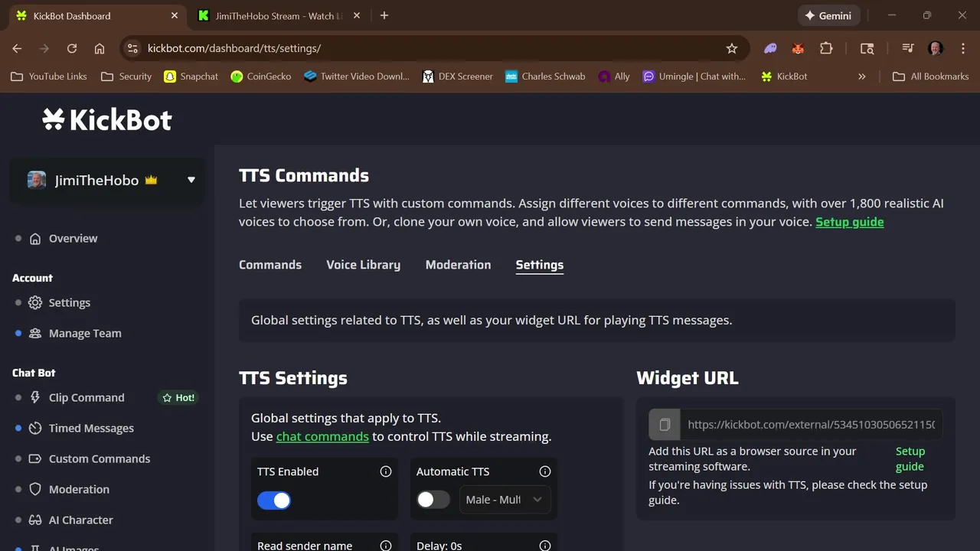Open account Settings gear icon
Screen dimensions: 980x551
point(35,303)
